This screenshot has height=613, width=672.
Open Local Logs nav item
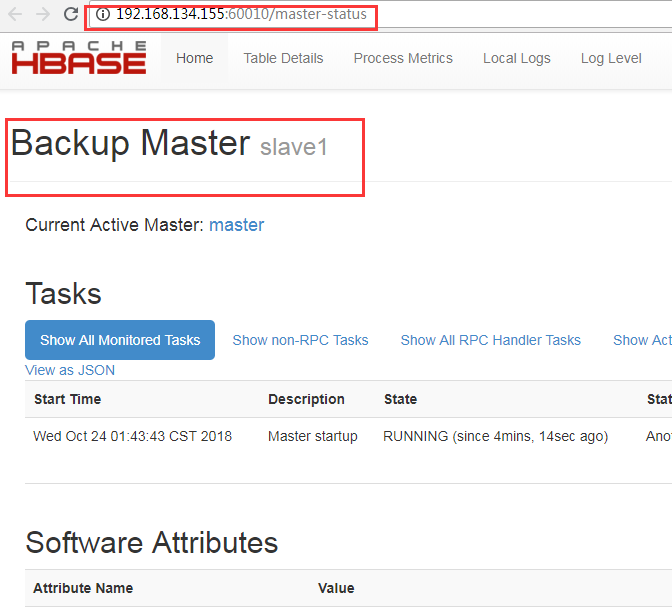(516, 58)
